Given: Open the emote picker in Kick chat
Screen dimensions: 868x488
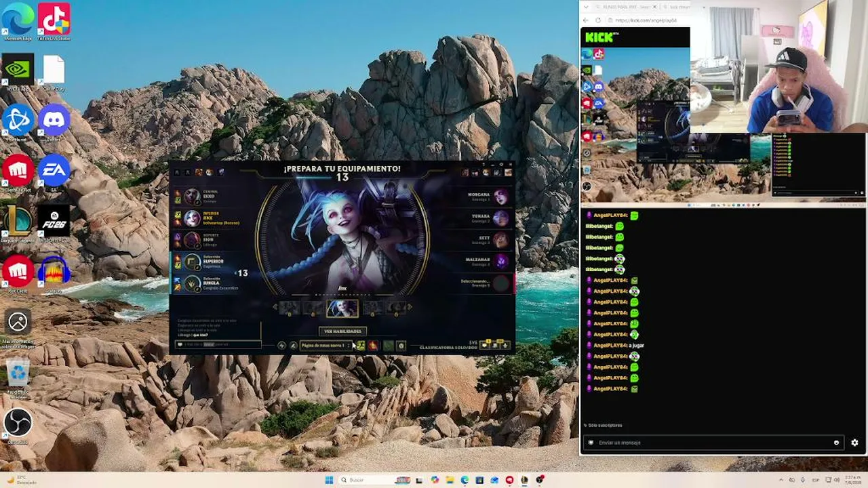Looking at the screenshot, I should click(x=836, y=443).
